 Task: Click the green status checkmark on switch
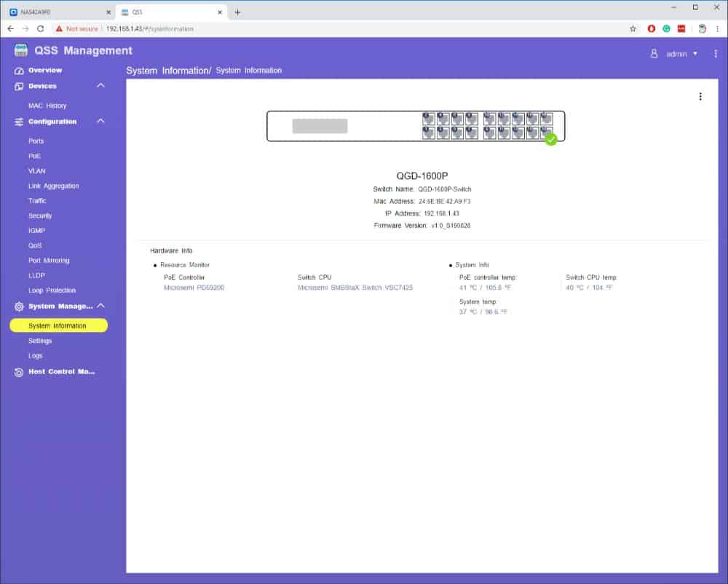coord(551,139)
